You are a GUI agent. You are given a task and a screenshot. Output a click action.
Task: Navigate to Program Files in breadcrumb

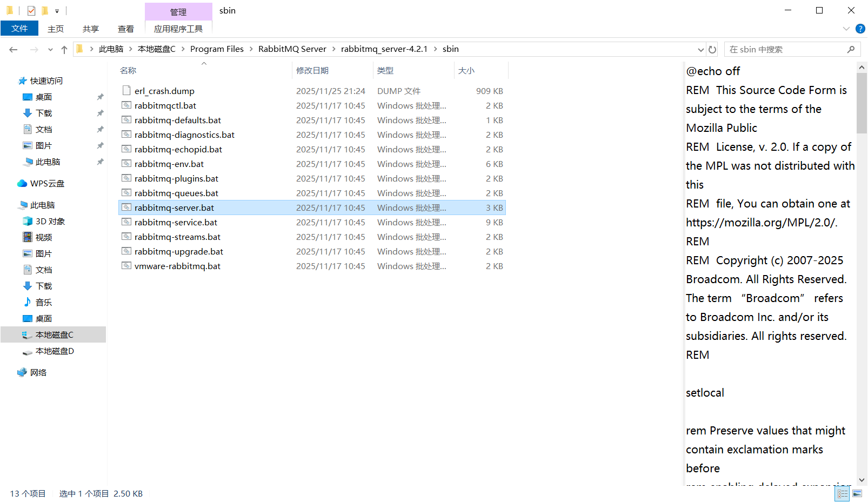[x=217, y=49]
